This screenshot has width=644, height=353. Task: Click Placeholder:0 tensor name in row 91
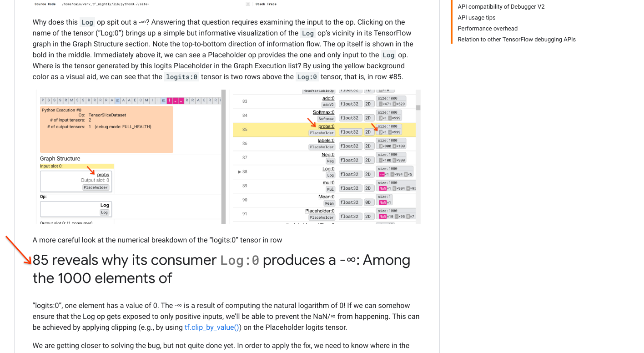coord(320,211)
